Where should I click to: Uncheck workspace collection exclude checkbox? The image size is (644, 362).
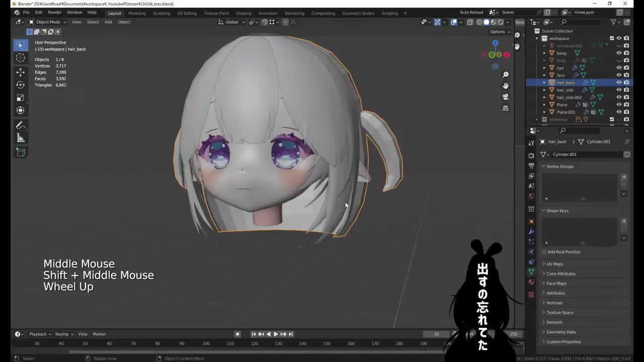(x=612, y=38)
